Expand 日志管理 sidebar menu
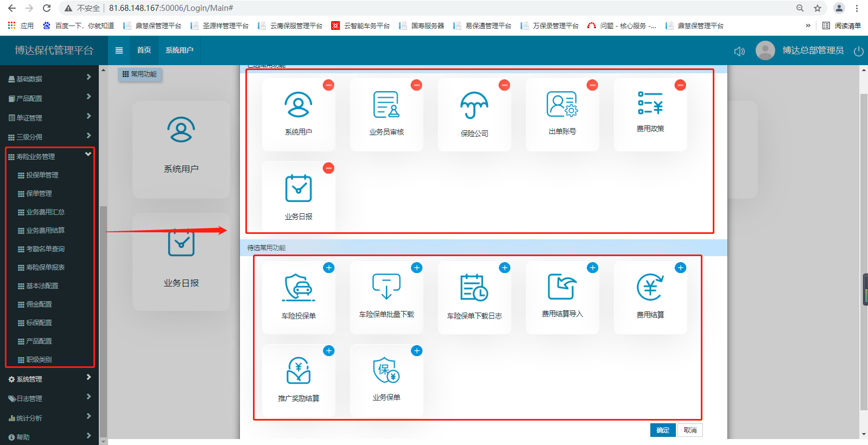868x445 pixels. pyautogui.click(x=49, y=398)
